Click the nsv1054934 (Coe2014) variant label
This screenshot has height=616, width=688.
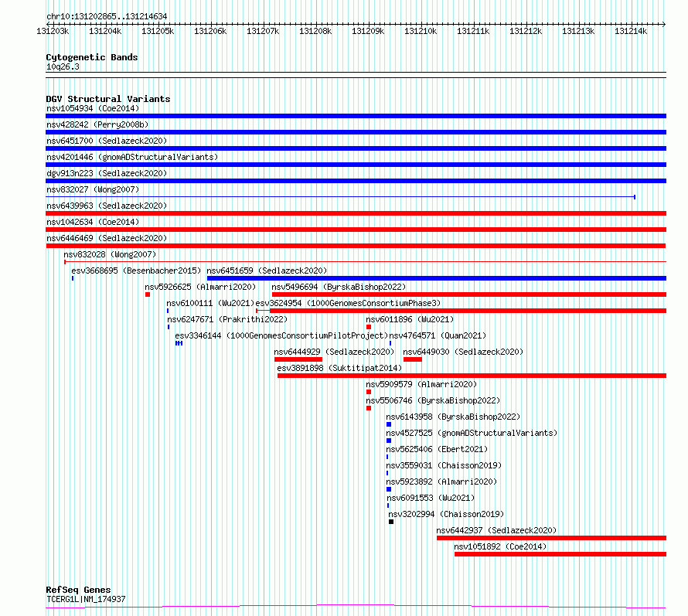point(93,108)
